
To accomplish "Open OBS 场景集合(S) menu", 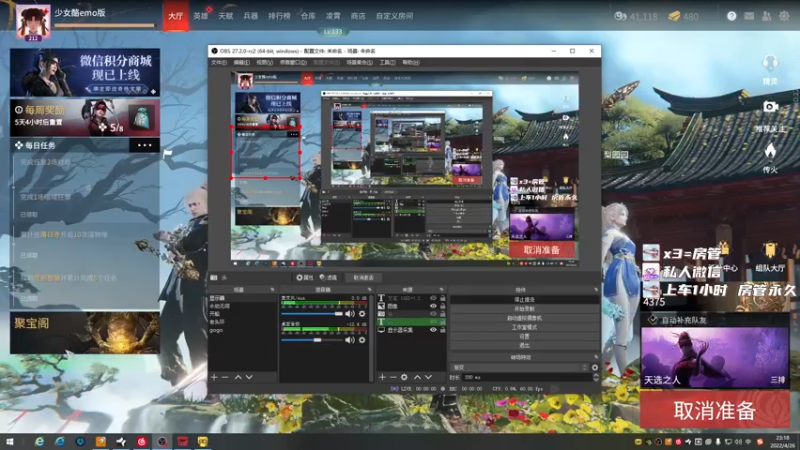I will (x=359, y=63).
